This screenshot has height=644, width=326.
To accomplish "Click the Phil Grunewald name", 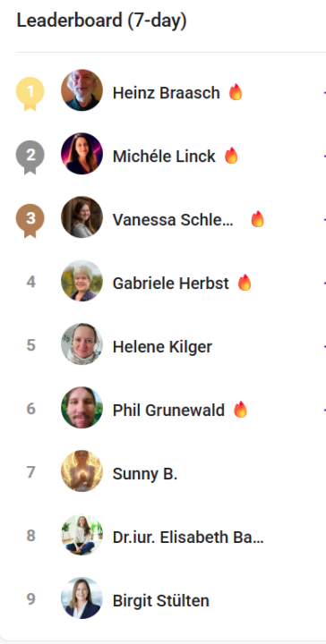I will coord(168,411).
